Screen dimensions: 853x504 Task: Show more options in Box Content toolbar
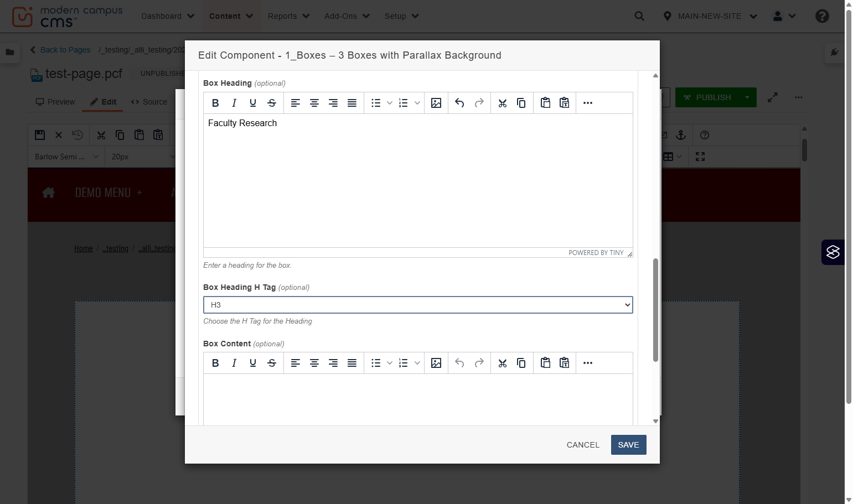pos(588,363)
